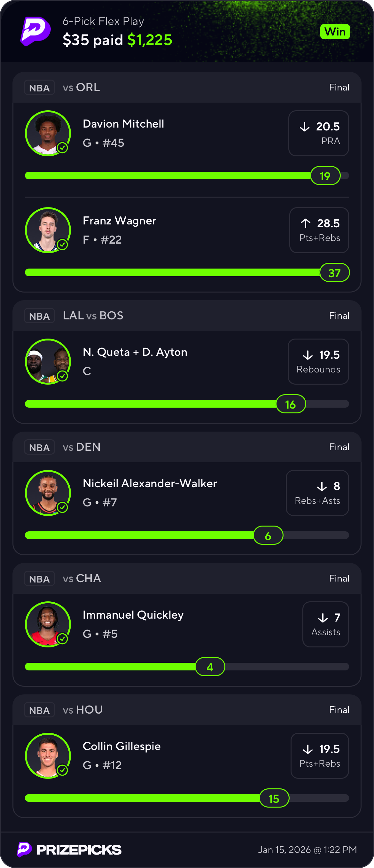This screenshot has height=868, width=374.
Task: Click the down arrow beside 19.5 Rebounds
Action: click(308, 355)
